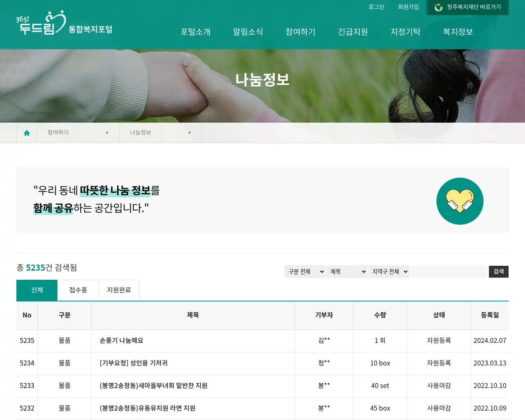Open the 지역구 전체 dropdown
The image size is (525, 420).
coord(388,271)
